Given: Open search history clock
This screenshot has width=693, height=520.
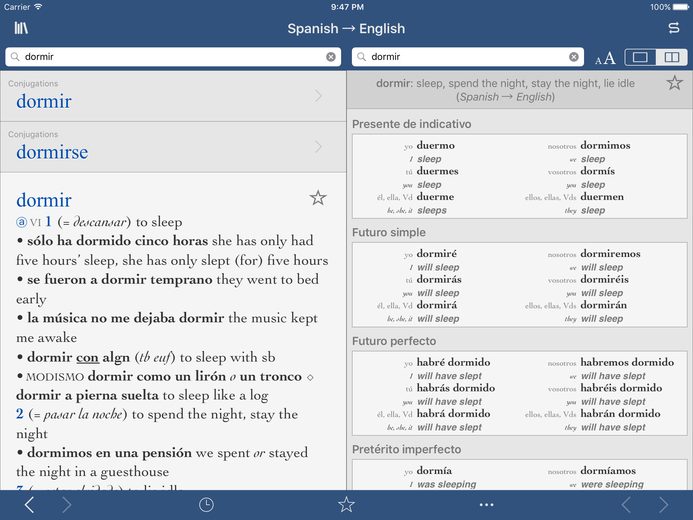Looking at the screenshot, I should [x=206, y=505].
